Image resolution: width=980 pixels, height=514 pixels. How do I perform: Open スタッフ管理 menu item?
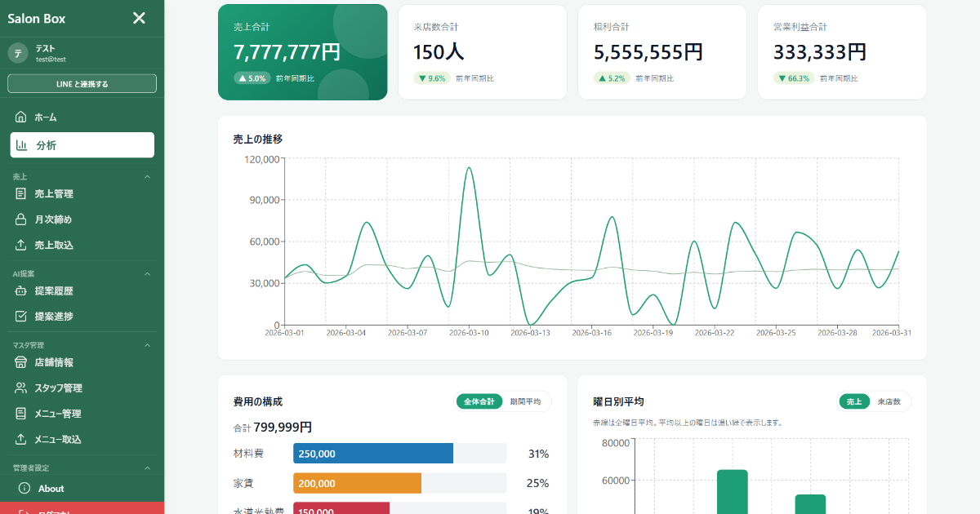click(x=58, y=388)
